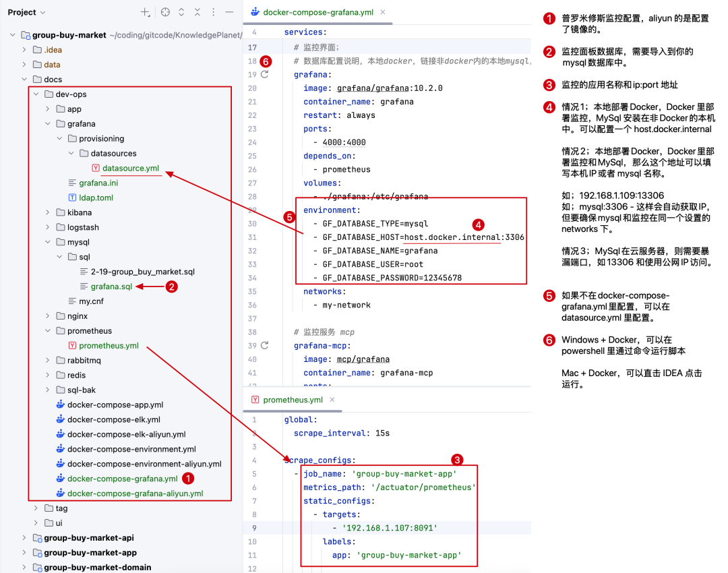This screenshot has height=573, width=728.
Task: Expand the logstash folder
Action: click(47, 227)
